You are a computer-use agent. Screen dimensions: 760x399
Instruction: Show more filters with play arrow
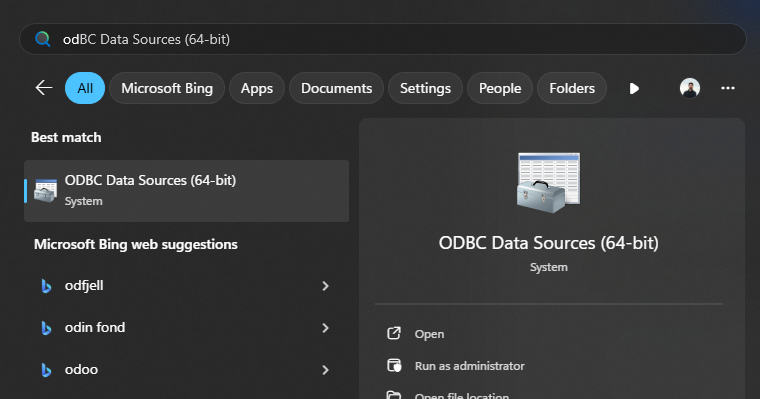[x=634, y=88]
